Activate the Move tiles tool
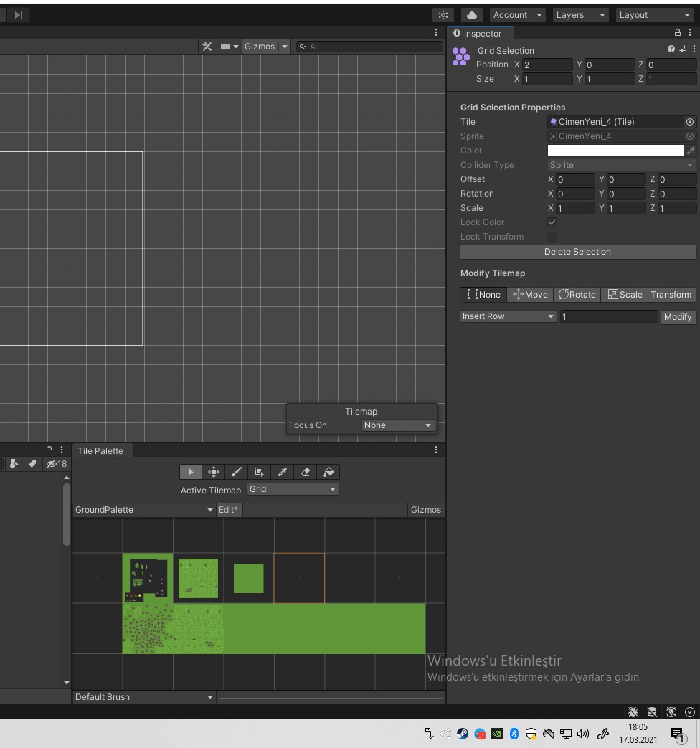The image size is (700, 748). (214, 472)
